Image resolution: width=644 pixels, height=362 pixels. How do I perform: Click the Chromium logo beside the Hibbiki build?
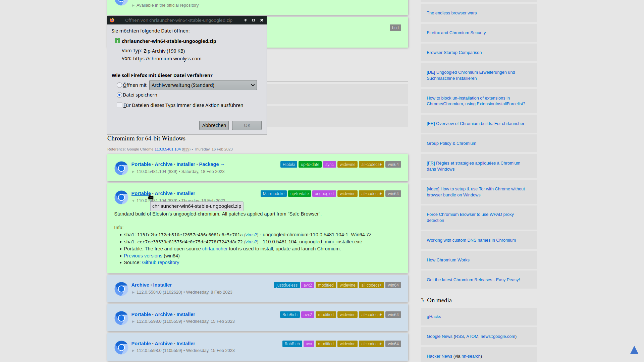pyautogui.click(x=121, y=168)
